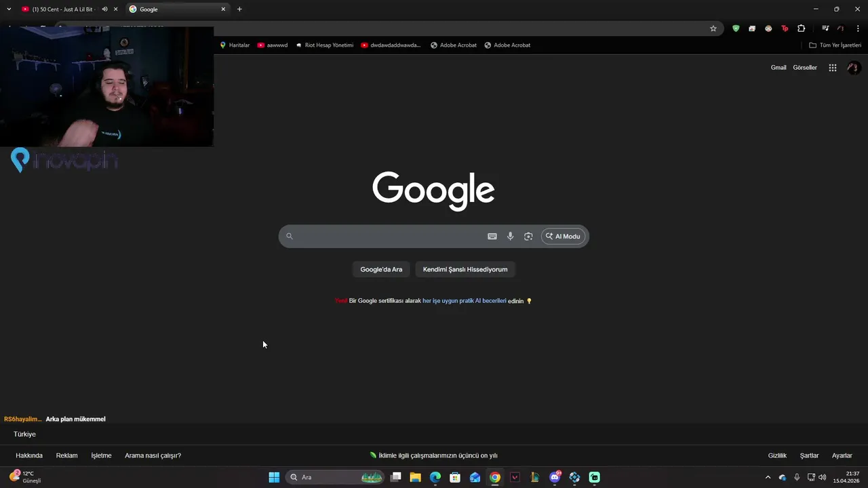The width and height of the screenshot is (868, 488).
Task: Open the aawwwd YouTube bookmark
Action: coord(273,45)
